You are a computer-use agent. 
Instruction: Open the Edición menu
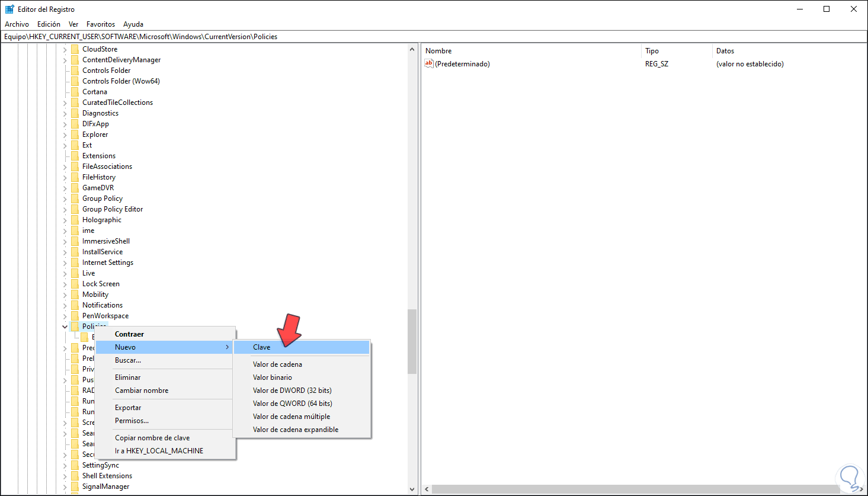pos(49,24)
